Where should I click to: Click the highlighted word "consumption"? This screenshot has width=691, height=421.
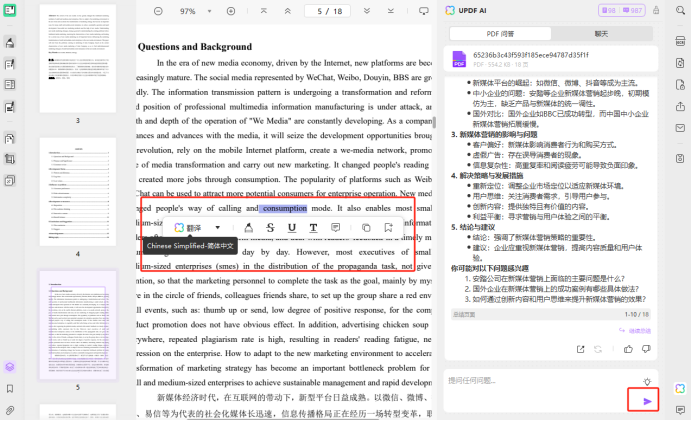285,208
